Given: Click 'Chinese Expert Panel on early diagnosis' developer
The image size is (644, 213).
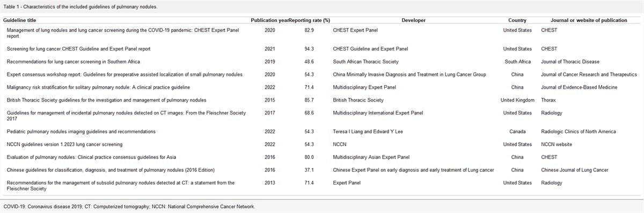Looking at the screenshot, I should (x=413, y=170).
